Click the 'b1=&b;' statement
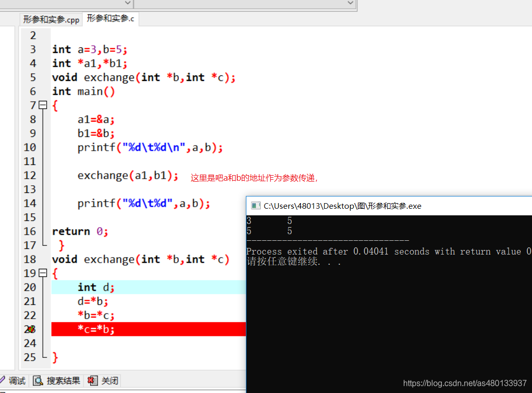 (x=96, y=133)
